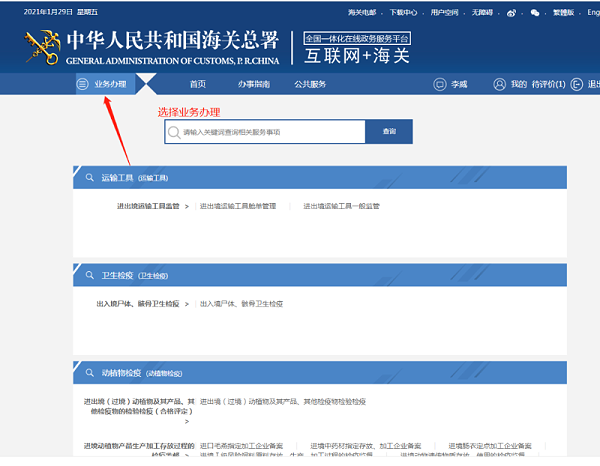Open 进口毛燕指定加工企业备案 service
This screenshot has height=466, width=600.
(241, 446)
